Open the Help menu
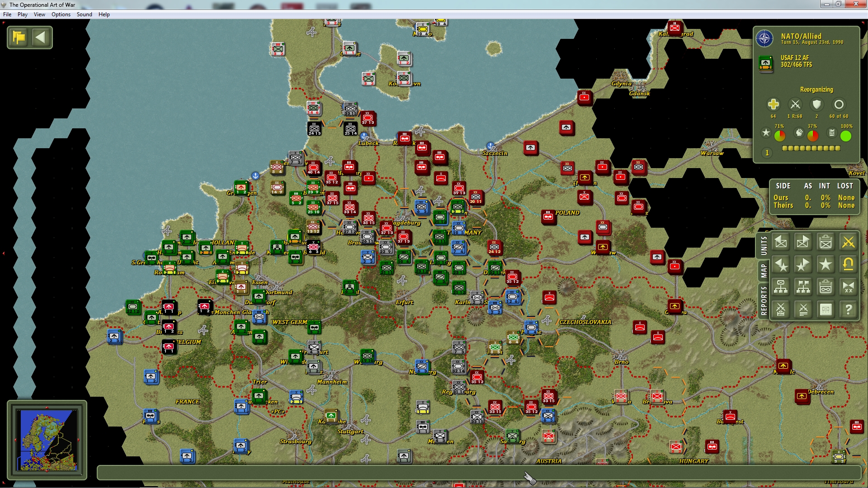 [104, 14]
